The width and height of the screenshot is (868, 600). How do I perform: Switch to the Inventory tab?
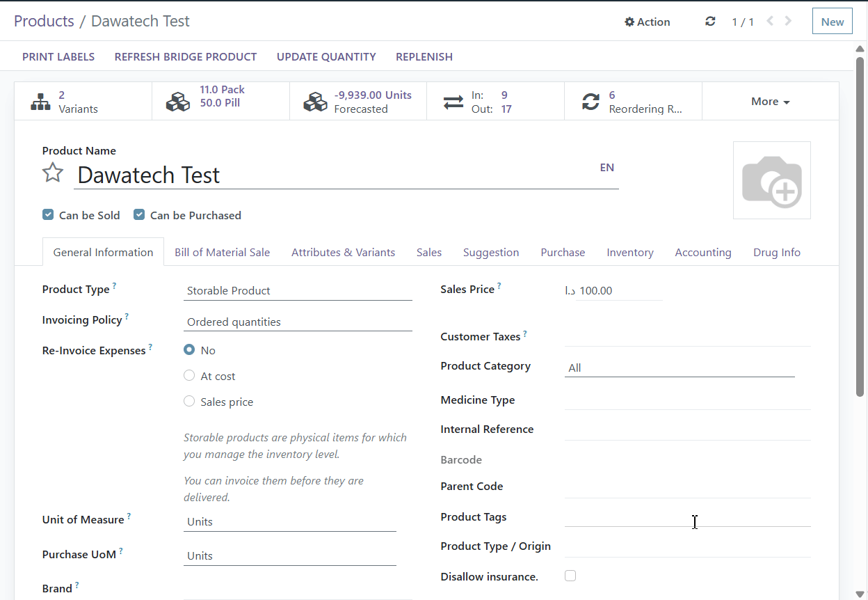point(629,252)
